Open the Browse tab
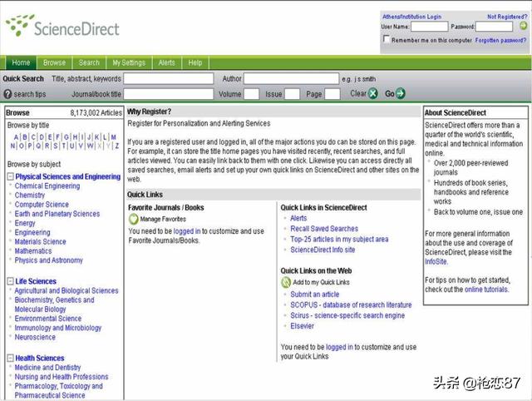 (54, 63)
